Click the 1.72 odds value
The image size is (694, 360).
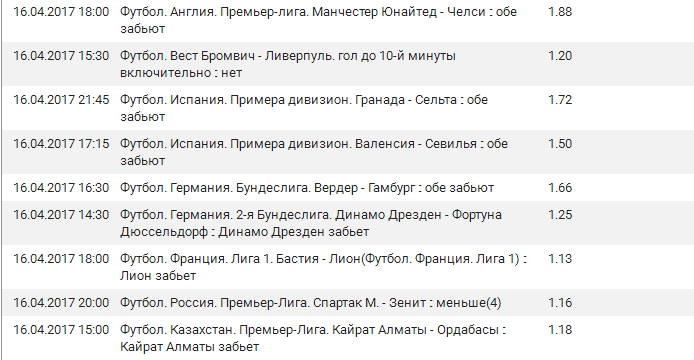click(x=560, y=100)
